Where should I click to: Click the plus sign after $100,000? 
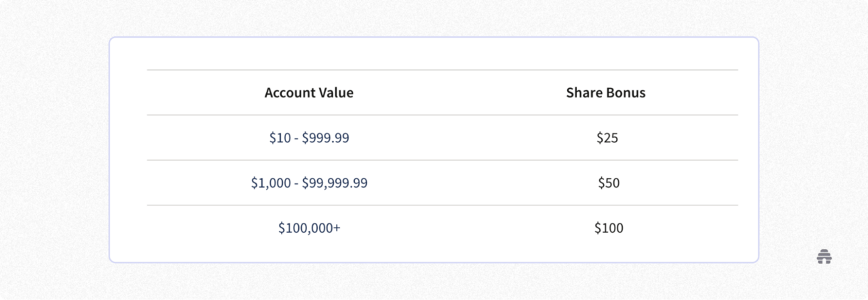(x=337, y=228)
